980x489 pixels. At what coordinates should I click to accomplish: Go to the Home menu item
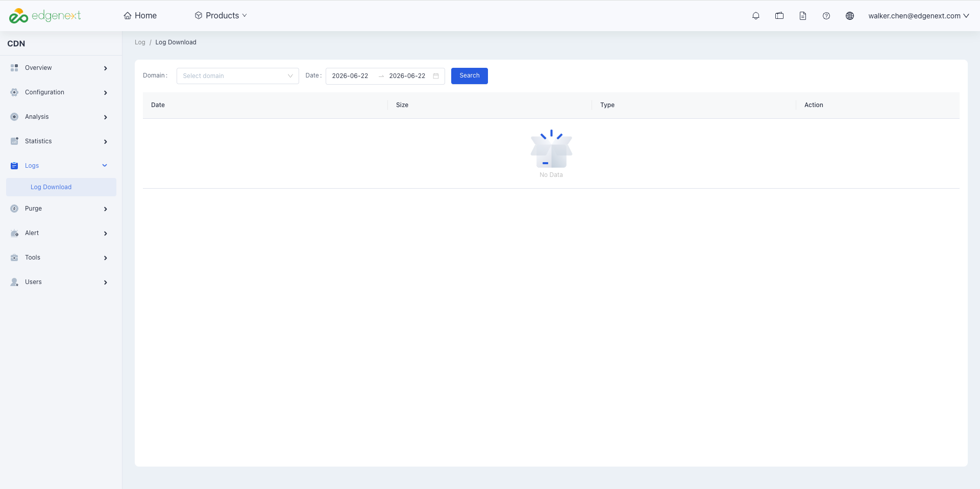[140, 16]
